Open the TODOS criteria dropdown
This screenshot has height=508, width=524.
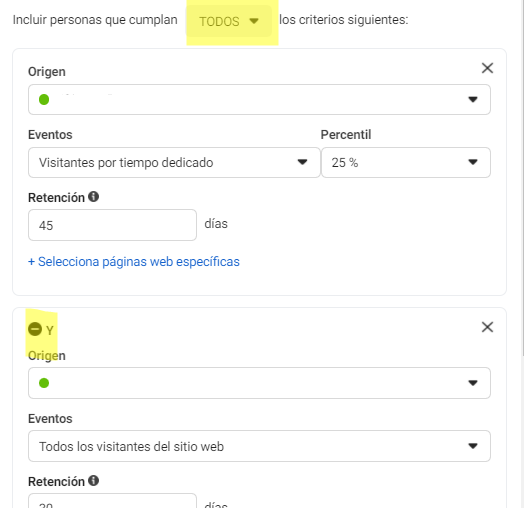click(229, 21)
